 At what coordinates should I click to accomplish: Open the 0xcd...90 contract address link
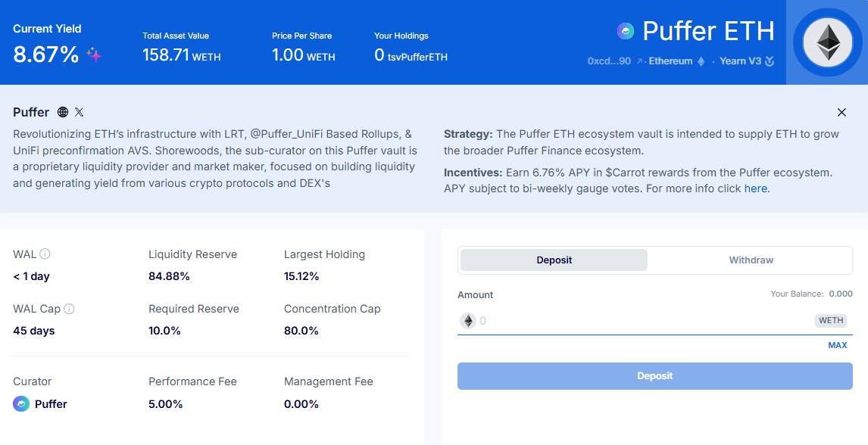(608, 61)
